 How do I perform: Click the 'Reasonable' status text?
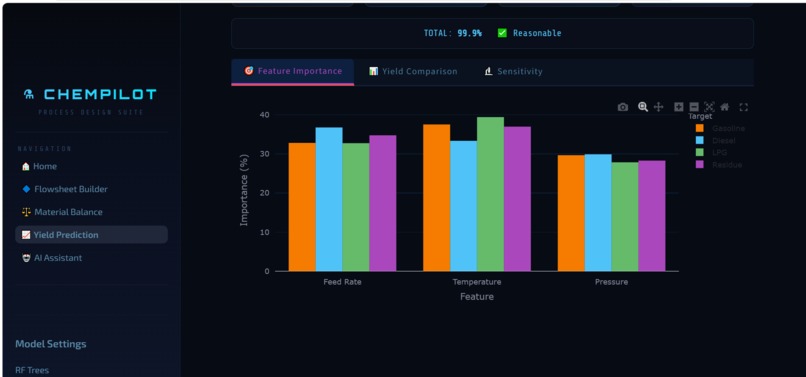click(537, 33)
